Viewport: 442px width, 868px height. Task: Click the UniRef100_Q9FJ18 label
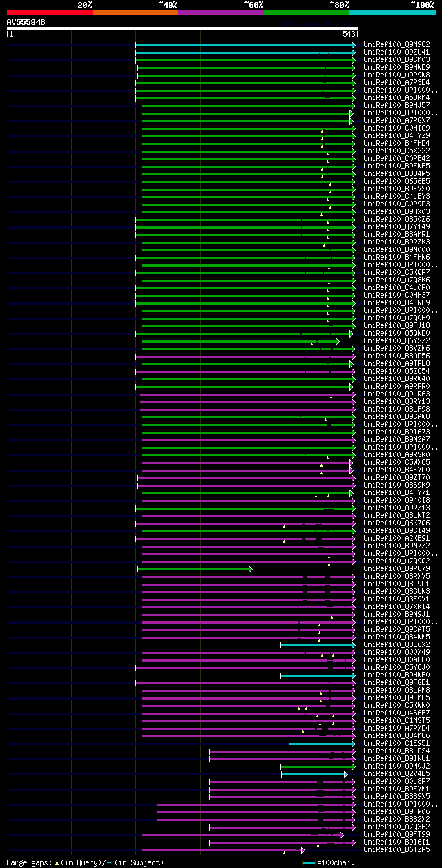point(396,325)
